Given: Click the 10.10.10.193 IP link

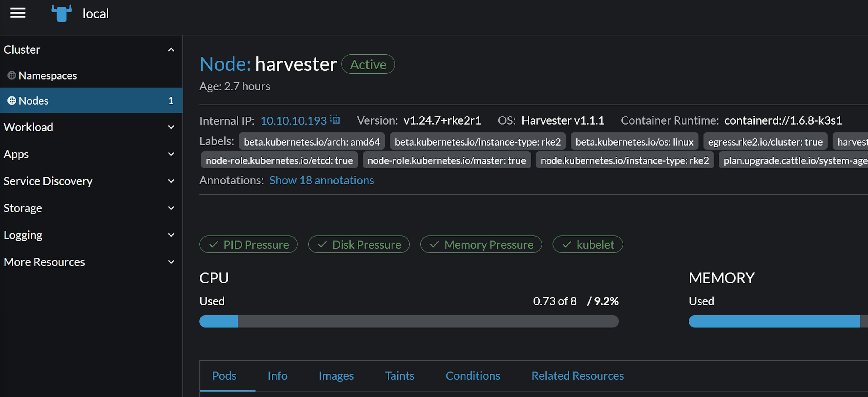Looking at the screenshot, I should 293,121.
